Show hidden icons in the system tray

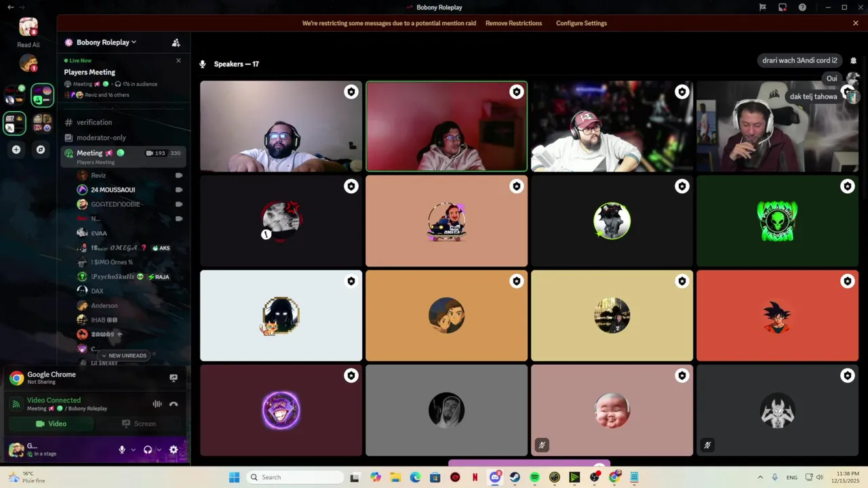click(759, 477)
